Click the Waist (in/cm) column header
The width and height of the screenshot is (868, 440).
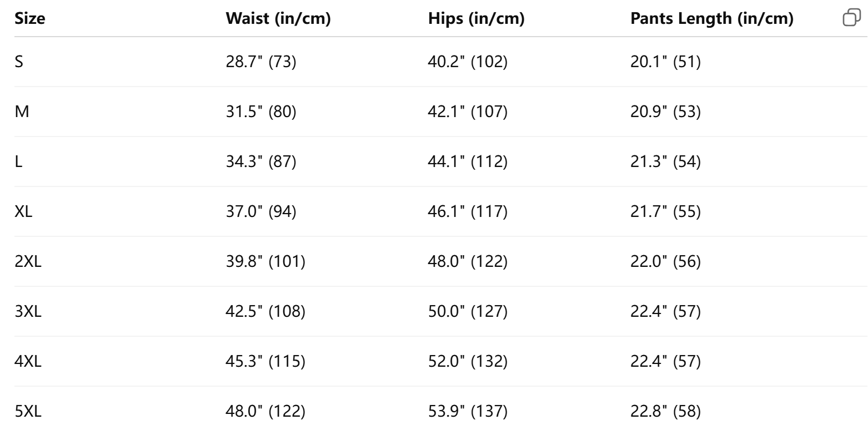278,18
